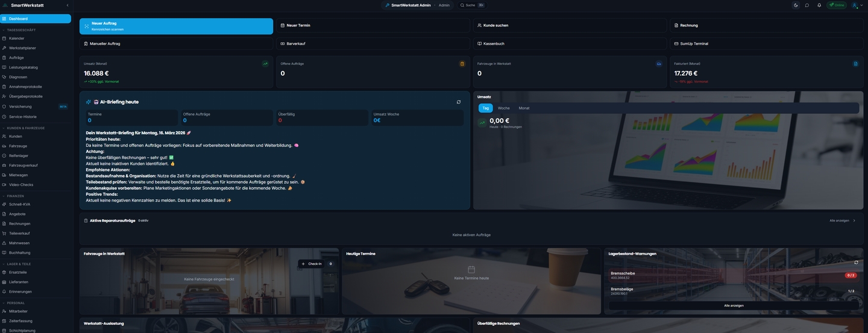The image size is (868, 333).
Task: Click the invoice icon on Fakturiert card
Action: pos(855,64)
